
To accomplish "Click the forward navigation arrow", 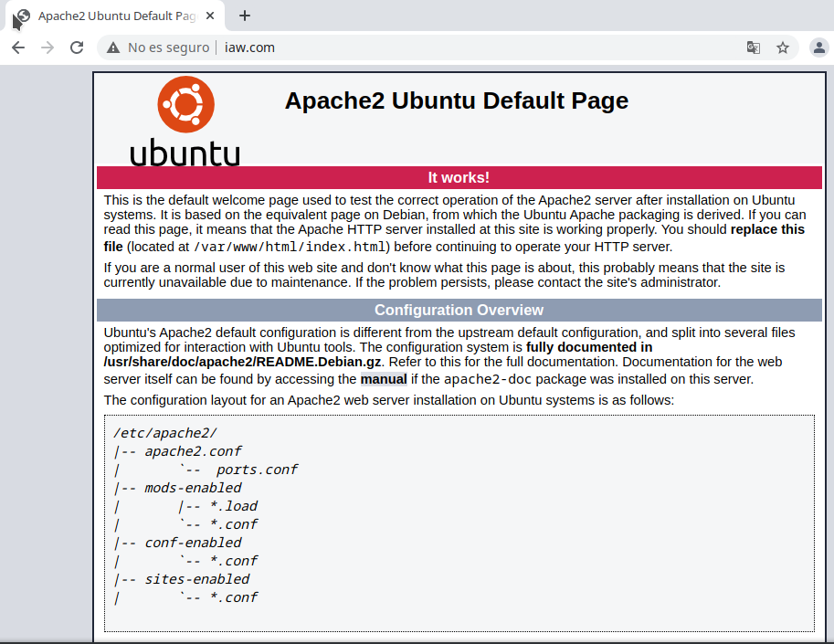I will [48, 48].
